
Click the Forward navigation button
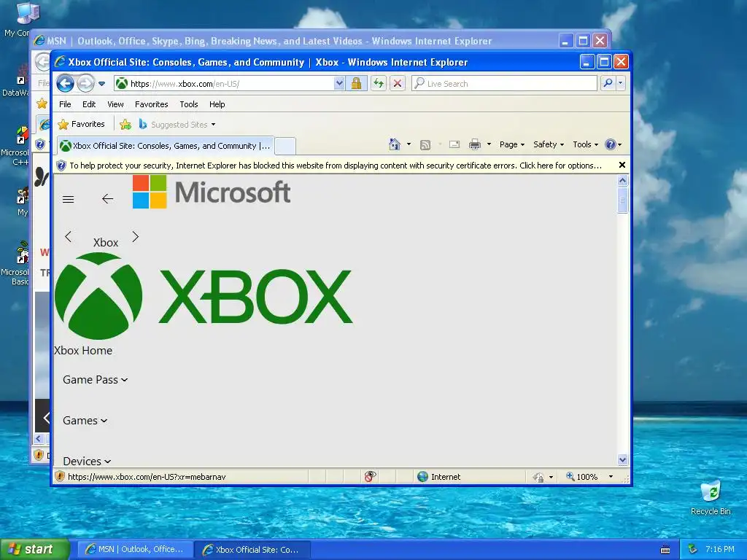pos(86,84)
